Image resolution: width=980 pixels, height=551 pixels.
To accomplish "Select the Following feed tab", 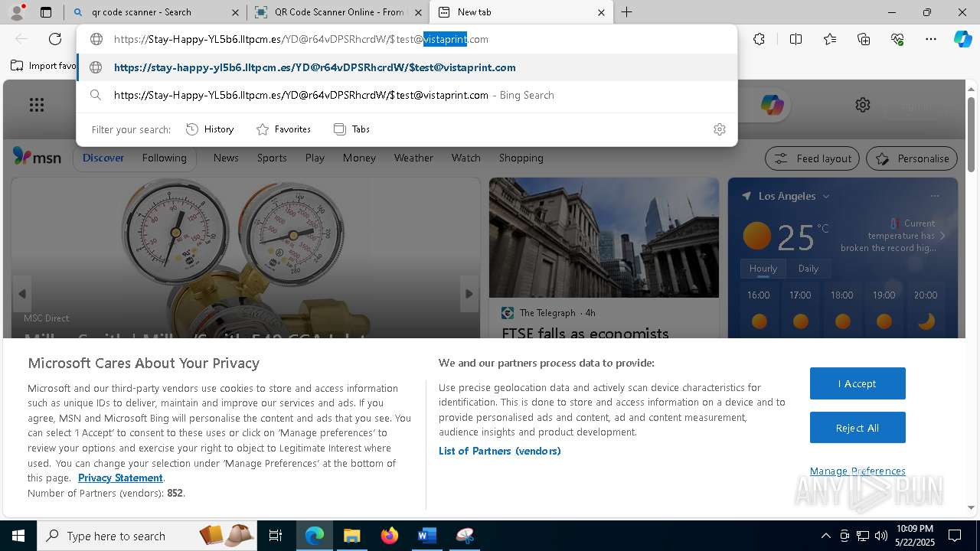I will (164, 158).
